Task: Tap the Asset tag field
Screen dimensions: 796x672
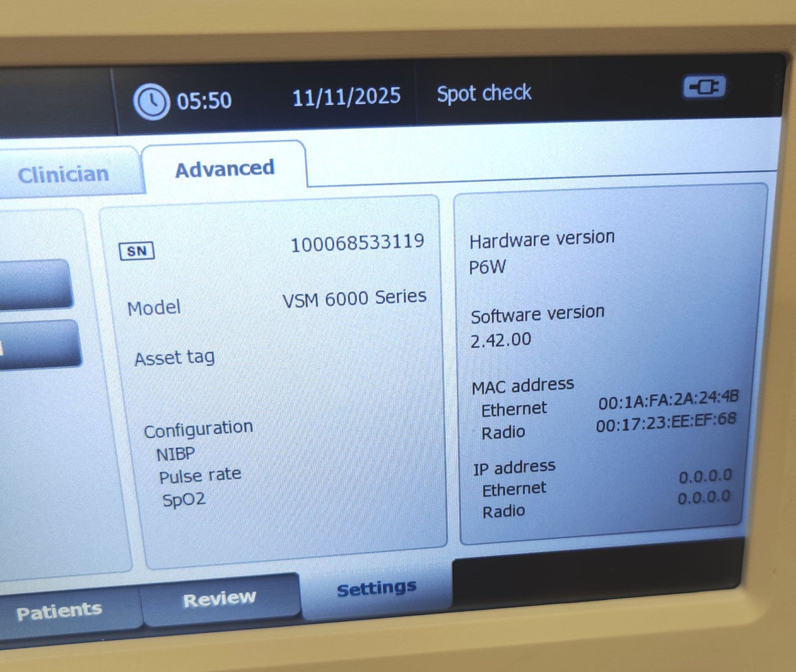Action: 174,358
